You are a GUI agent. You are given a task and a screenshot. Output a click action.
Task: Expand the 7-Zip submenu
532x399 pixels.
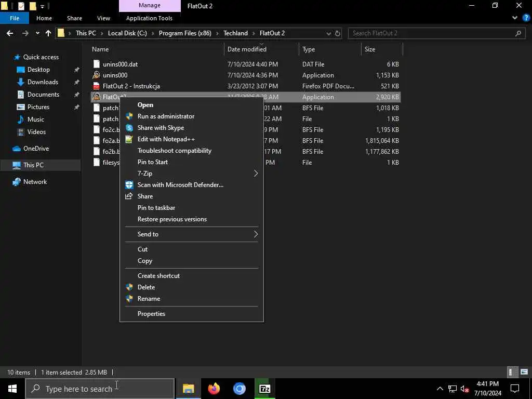click(x=191, y=174)
